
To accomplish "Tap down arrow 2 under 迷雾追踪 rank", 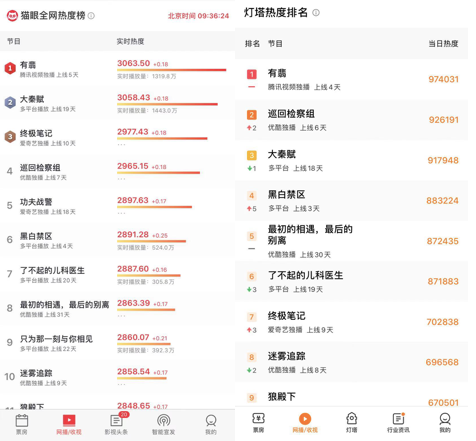I will click(x=252, y=370).
